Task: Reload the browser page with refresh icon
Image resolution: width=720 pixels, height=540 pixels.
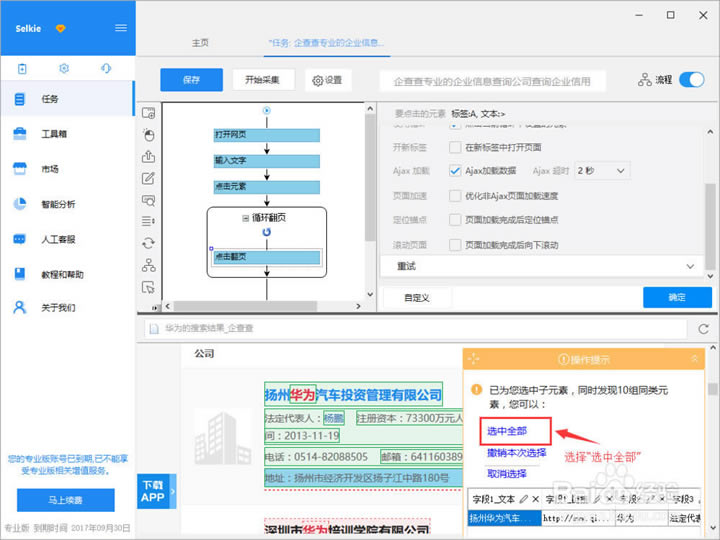Action: [x=703, y=328]
